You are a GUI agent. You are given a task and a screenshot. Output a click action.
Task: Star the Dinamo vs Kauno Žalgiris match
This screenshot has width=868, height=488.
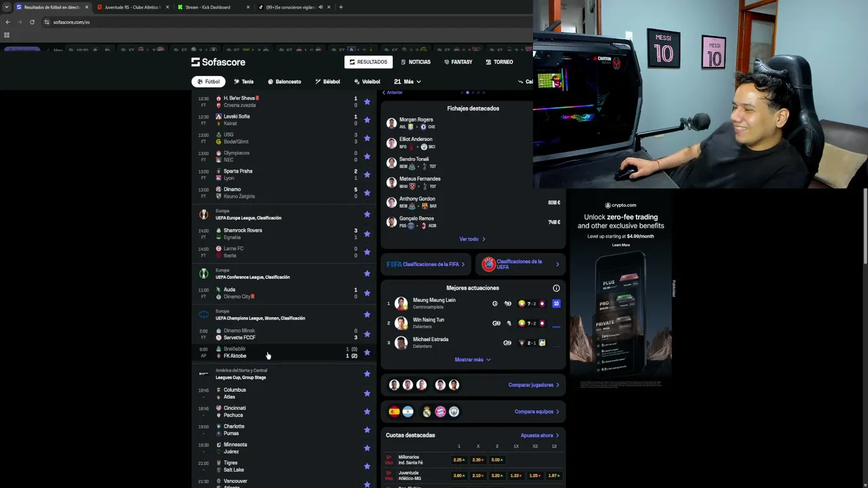367,193
